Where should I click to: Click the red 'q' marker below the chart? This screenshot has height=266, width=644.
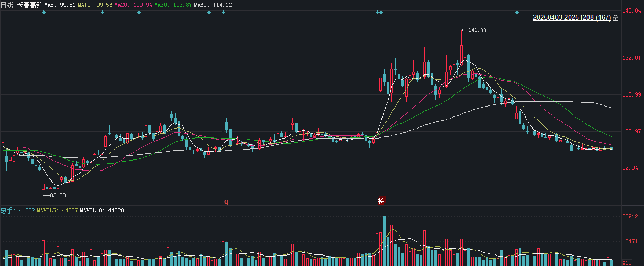(226, 201)
